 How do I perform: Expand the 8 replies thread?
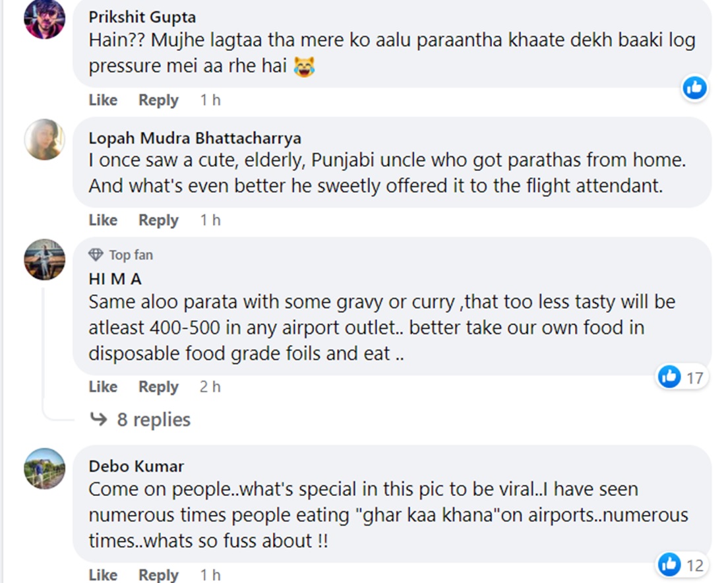pos(153,419)
